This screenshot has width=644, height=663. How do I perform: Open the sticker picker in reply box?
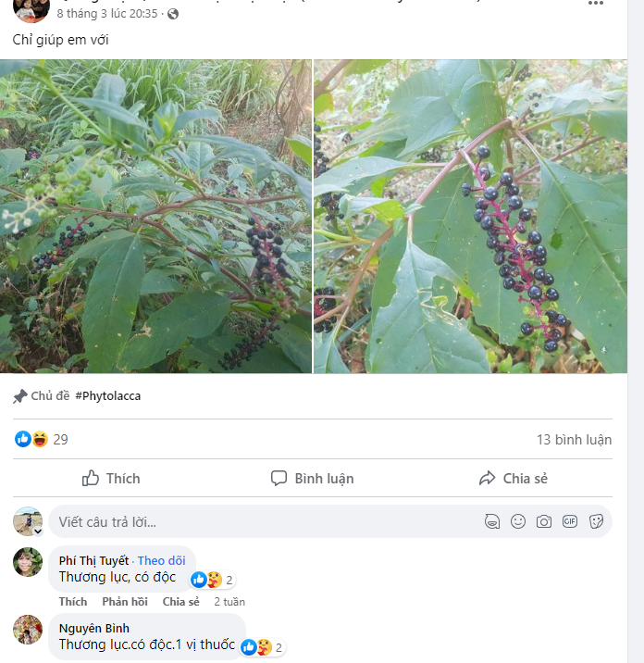click(x=596, y=521)
